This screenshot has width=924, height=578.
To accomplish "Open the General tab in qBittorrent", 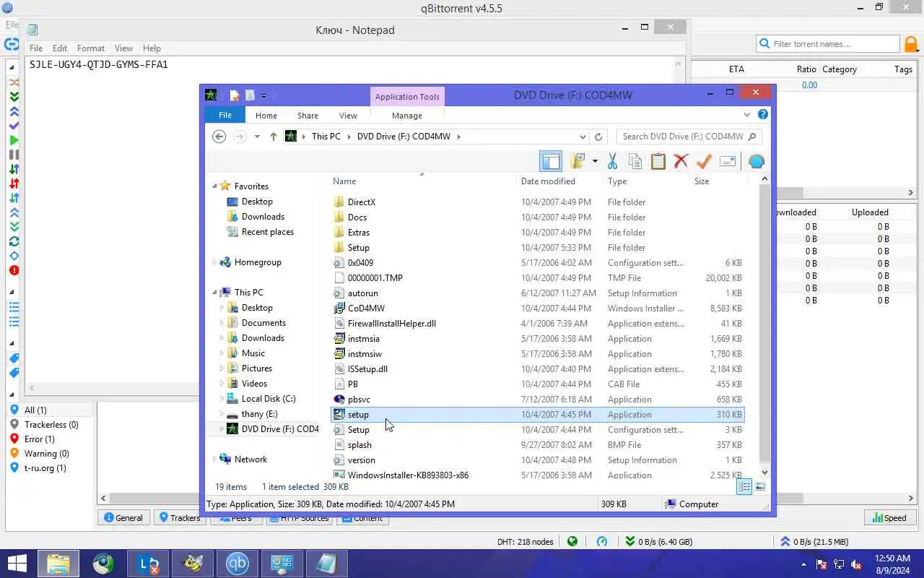I will pyautogui.click(x=123, y=518).
